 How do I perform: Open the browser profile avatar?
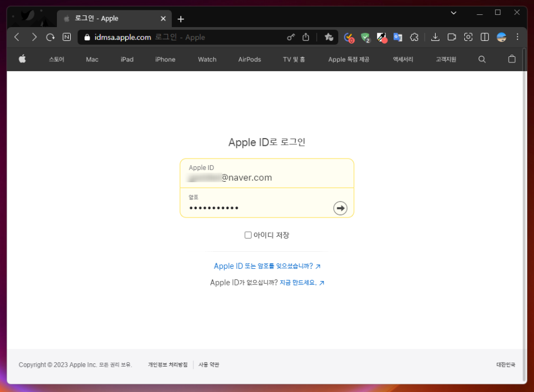(501, 37)
